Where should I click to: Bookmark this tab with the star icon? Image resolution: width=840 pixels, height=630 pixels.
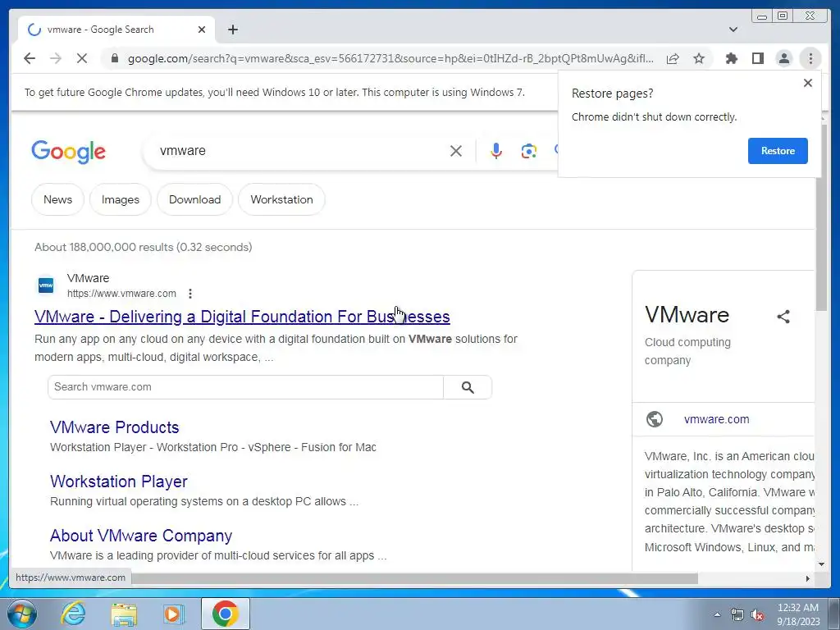(699, 58)
